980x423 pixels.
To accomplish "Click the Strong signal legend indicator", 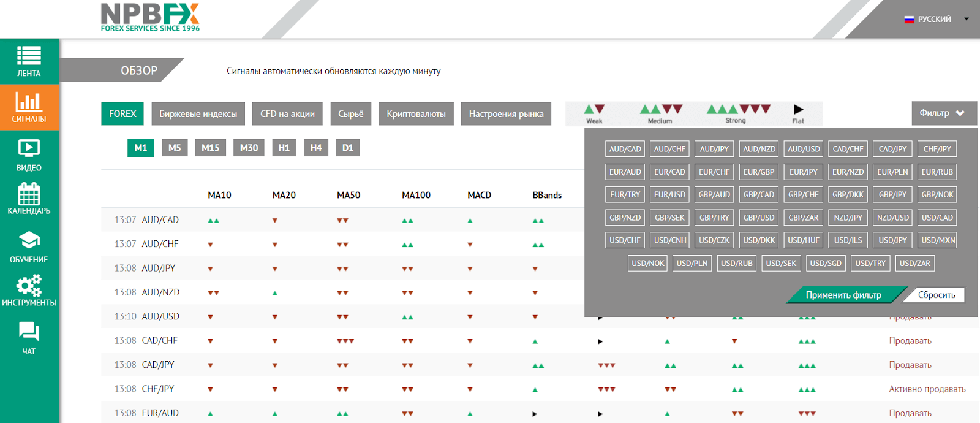I will pyautogui.click(x=737, y=113).
